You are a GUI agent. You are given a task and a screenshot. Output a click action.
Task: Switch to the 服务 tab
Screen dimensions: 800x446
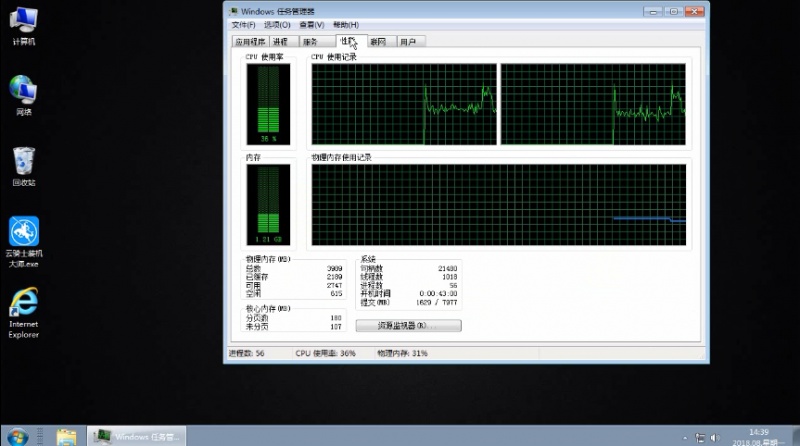pos(317,42)
